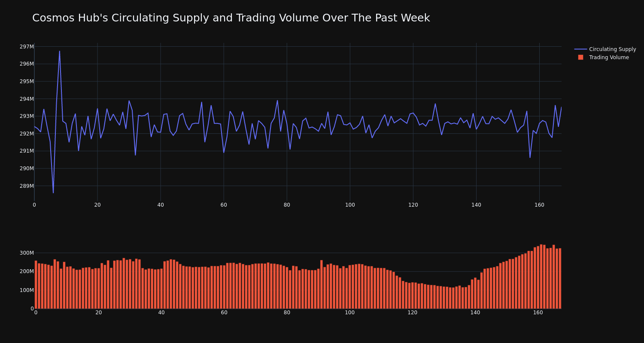Click the chart title about Cosmos Hub
The height and width of the screenshot is (343, 644).
(231, 18)
